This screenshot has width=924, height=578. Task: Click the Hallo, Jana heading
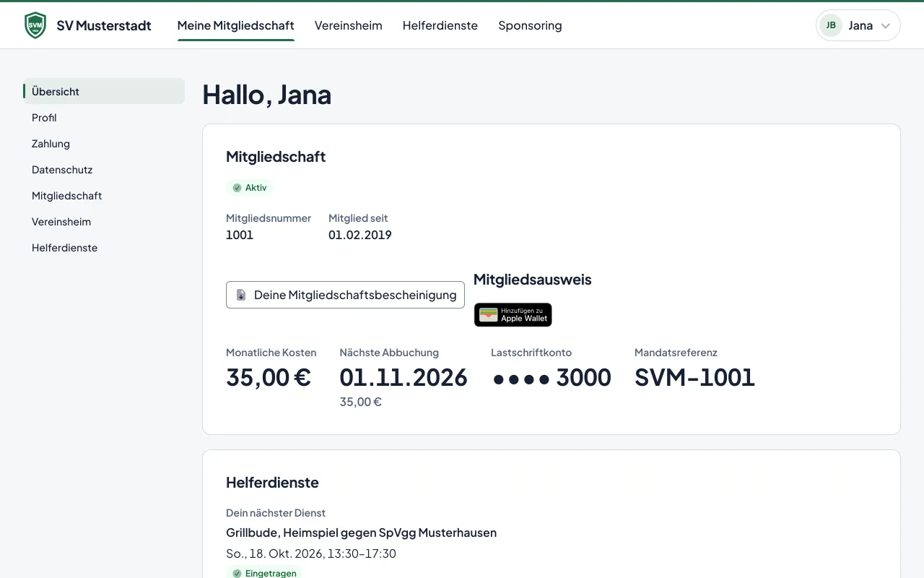(x=266, y=95)
